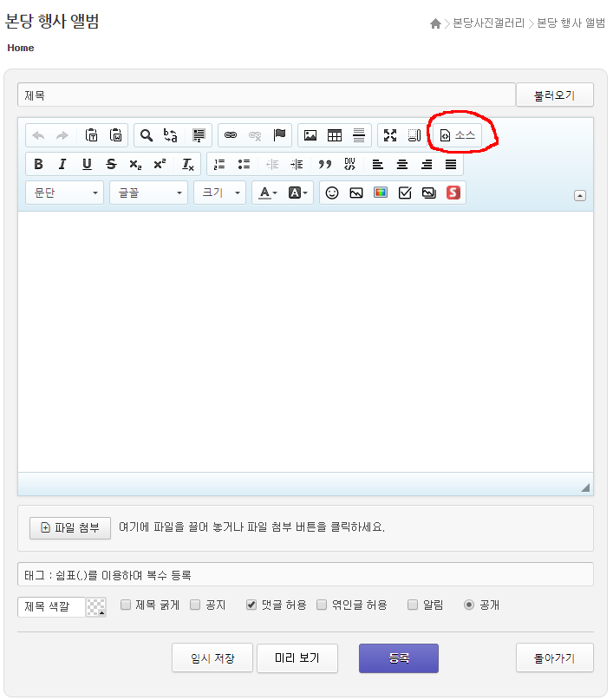Image resolution: width=613 pixels, height=700 pixels.
Task: Open the 크기 font size dropdown
Action: pyautogui.click(x=219, y=193)
